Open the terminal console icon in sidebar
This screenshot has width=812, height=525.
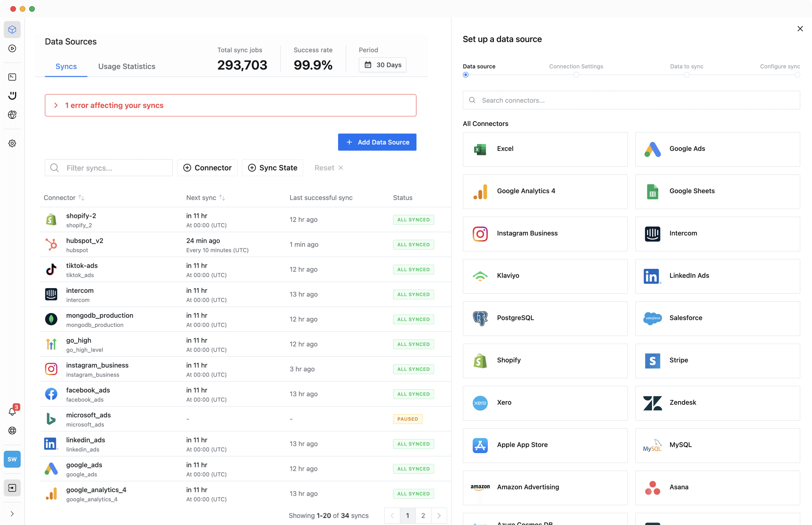(12, 77)
